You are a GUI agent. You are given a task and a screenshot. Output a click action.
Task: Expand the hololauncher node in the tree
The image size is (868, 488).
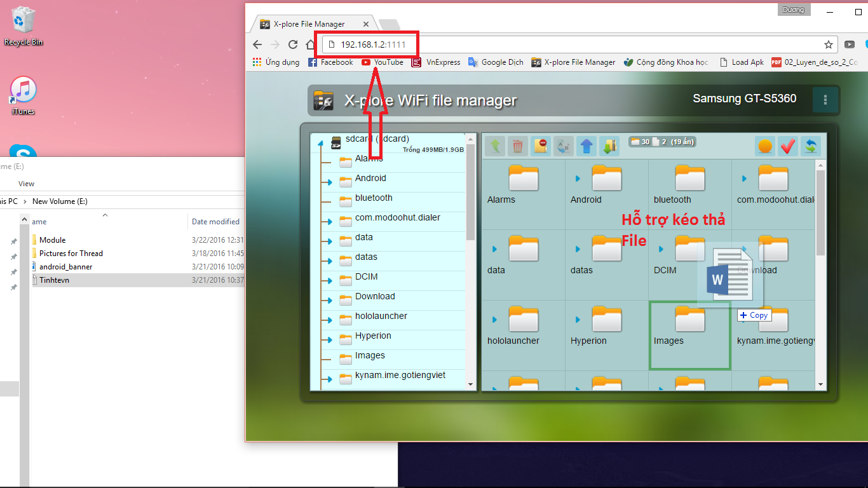[329, 321]
